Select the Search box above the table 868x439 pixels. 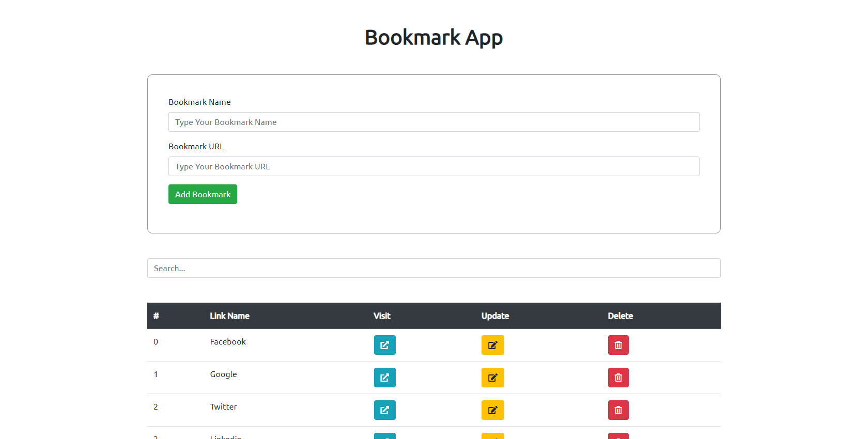(x=433, y=268)
